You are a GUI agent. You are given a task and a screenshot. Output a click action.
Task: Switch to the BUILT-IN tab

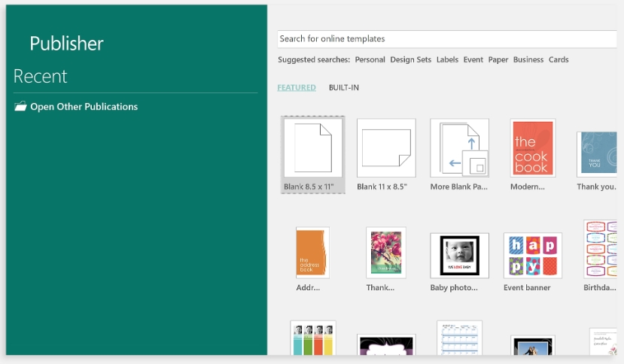click(344, 87)
